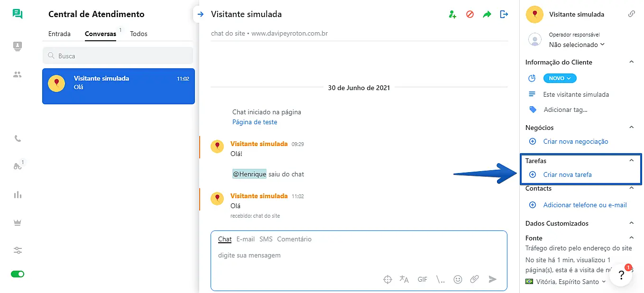
Task: Open the NOVO status dropdown
Action: click(560, 78)
